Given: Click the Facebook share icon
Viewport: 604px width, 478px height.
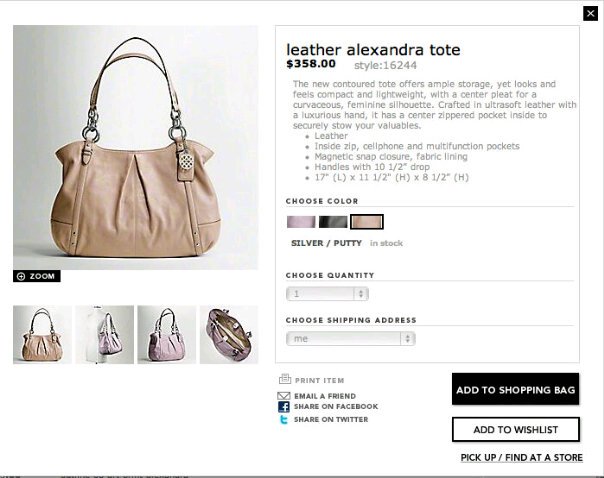Looking at the screenshot, I should pos(284,407).
